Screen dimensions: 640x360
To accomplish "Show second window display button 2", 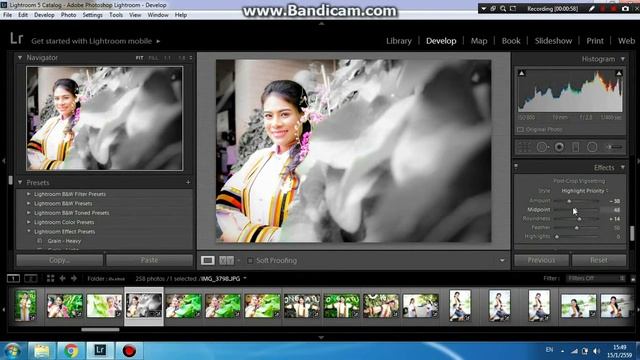I will coord(31,278).
